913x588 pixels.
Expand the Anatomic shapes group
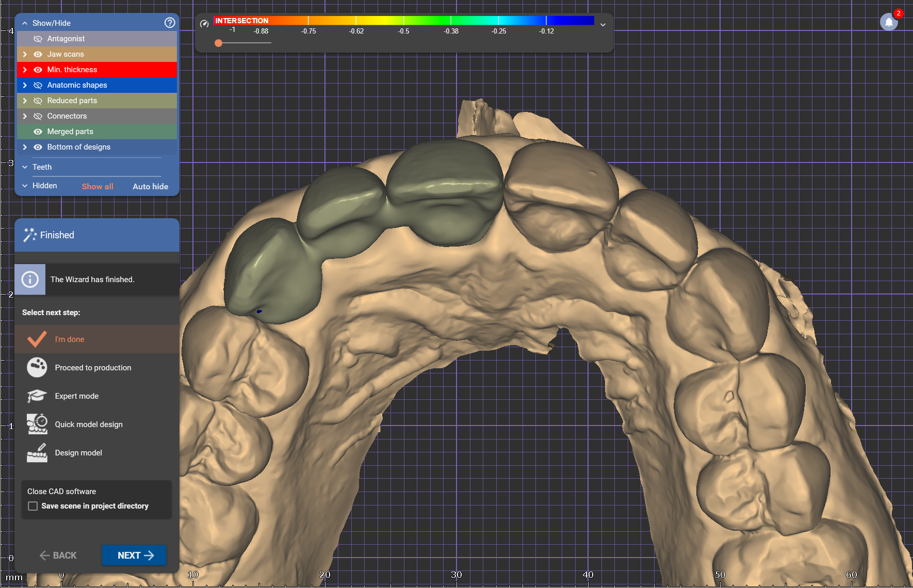pyautogui.click(x=25, y=85)
